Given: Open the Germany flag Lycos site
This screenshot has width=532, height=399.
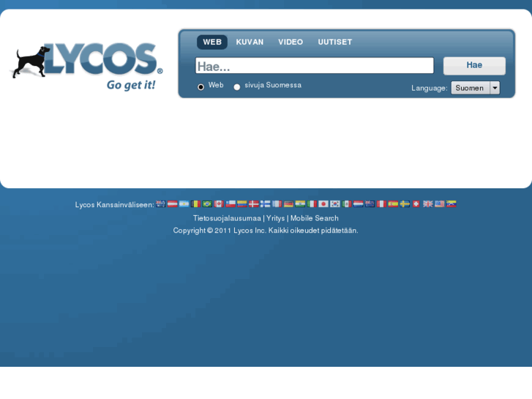Looking at the screenshot, I should [x=288, y=204].
